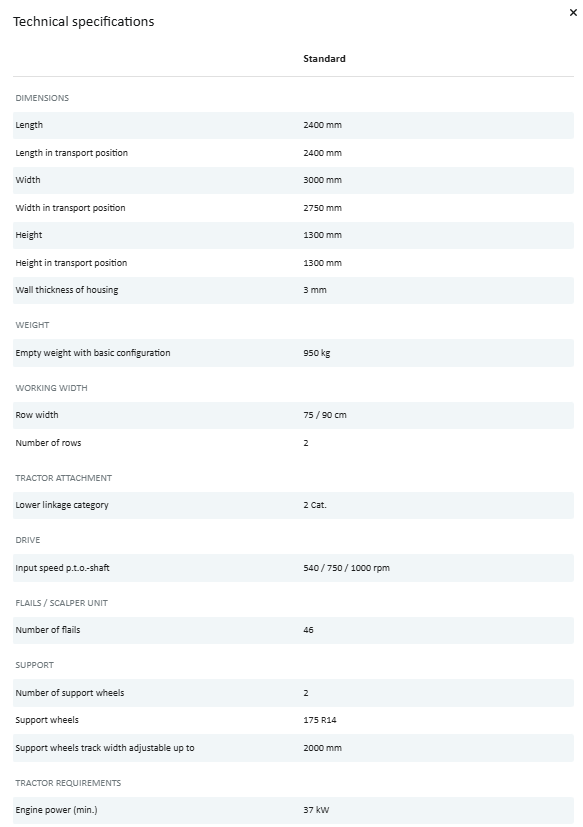Select the Wall thickness of housing row
This screenshot has height=827, width=583.
coord(293,290)
